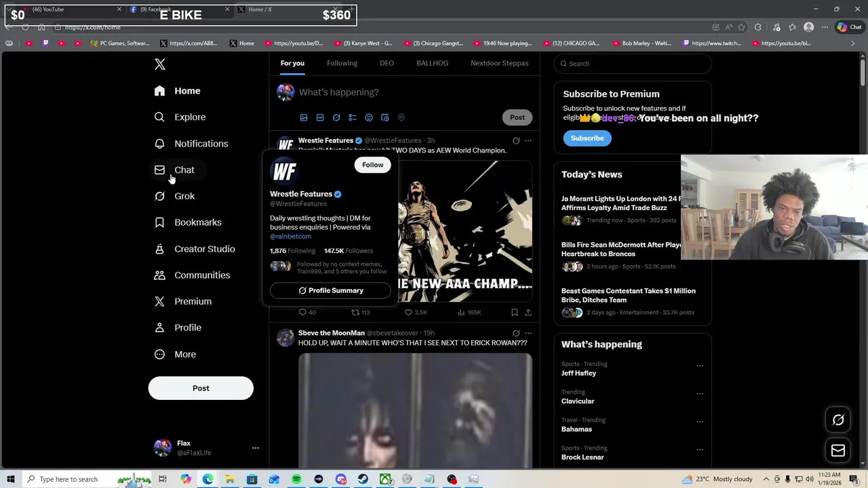Screen dimensions: 868x488
Task: Open Profile in the sidebar
Action: click(177, 328)
